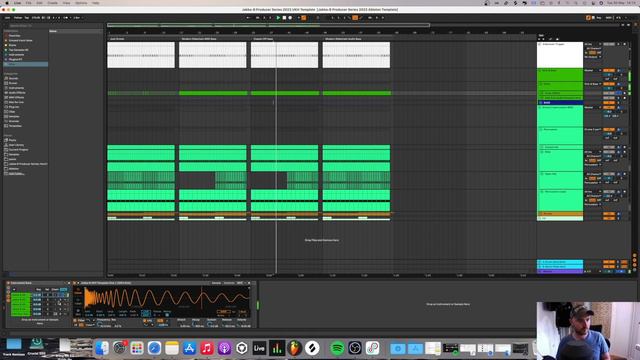Click the arrangement overview bar at top
This screenshot has width=640, height=360.
tap(268, 25)
